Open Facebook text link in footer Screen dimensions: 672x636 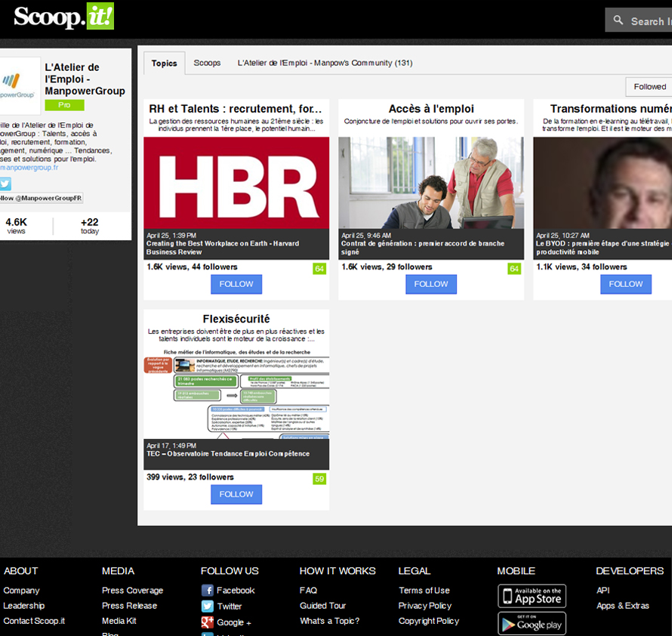(236, 591)
